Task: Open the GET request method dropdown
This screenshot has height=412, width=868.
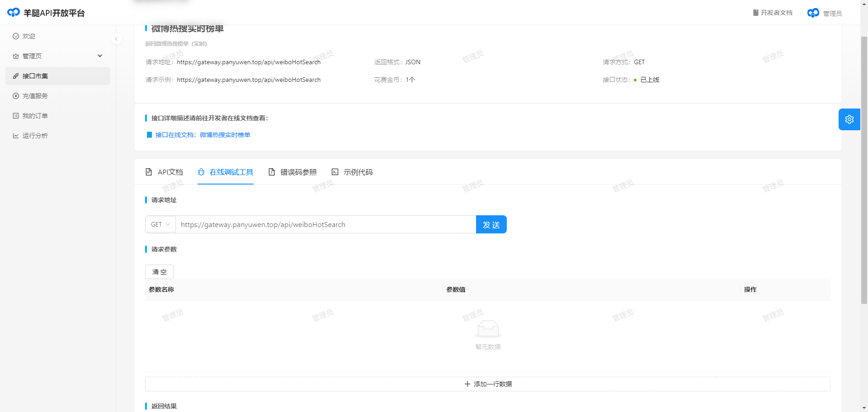Action: [160, 224]
